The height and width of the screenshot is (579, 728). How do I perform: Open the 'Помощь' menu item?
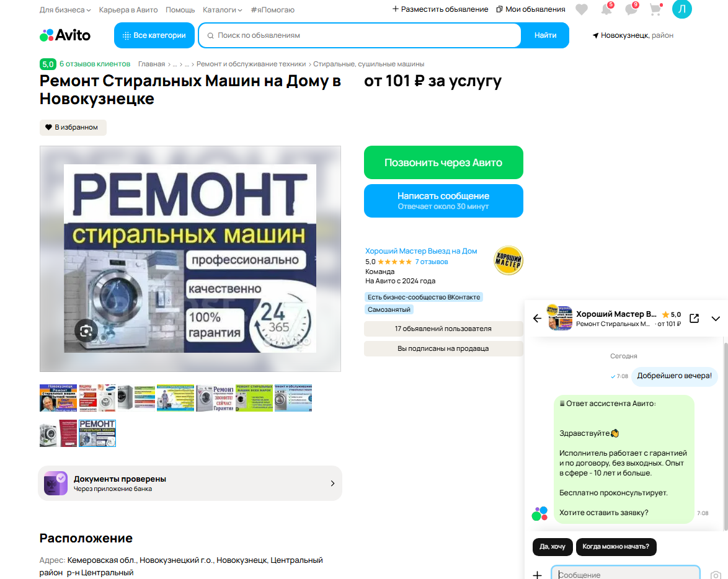point(180,10)
